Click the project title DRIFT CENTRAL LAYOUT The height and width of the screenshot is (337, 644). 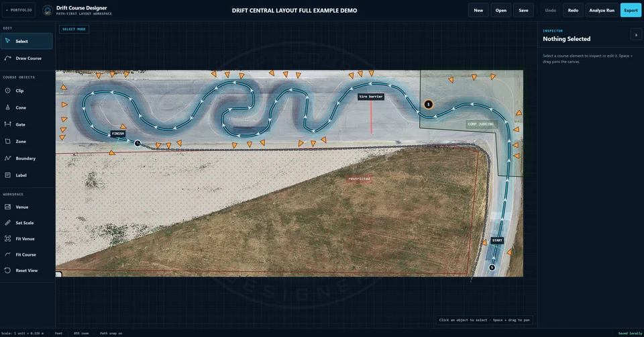point(294,10)
